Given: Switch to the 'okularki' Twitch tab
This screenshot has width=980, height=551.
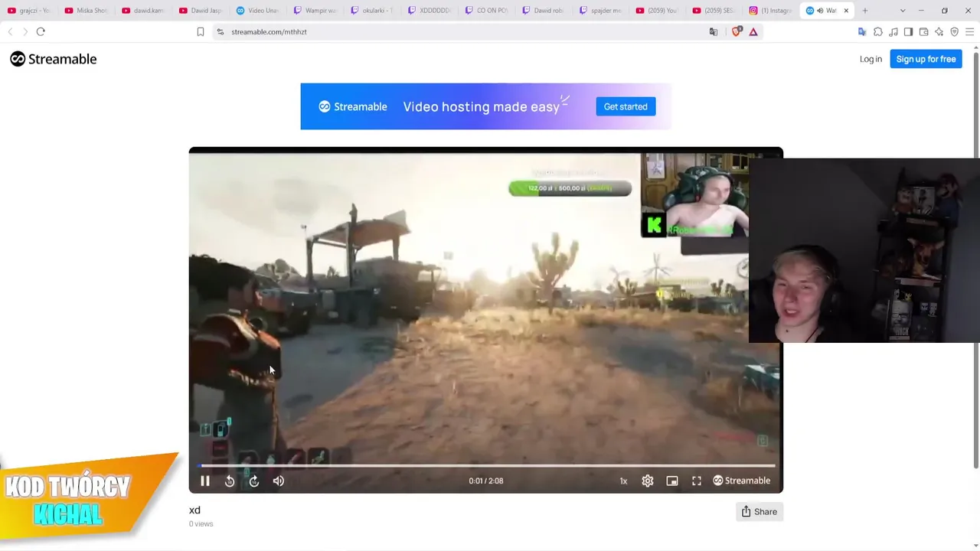Looking at the screenshot, I should click(373, 11).
